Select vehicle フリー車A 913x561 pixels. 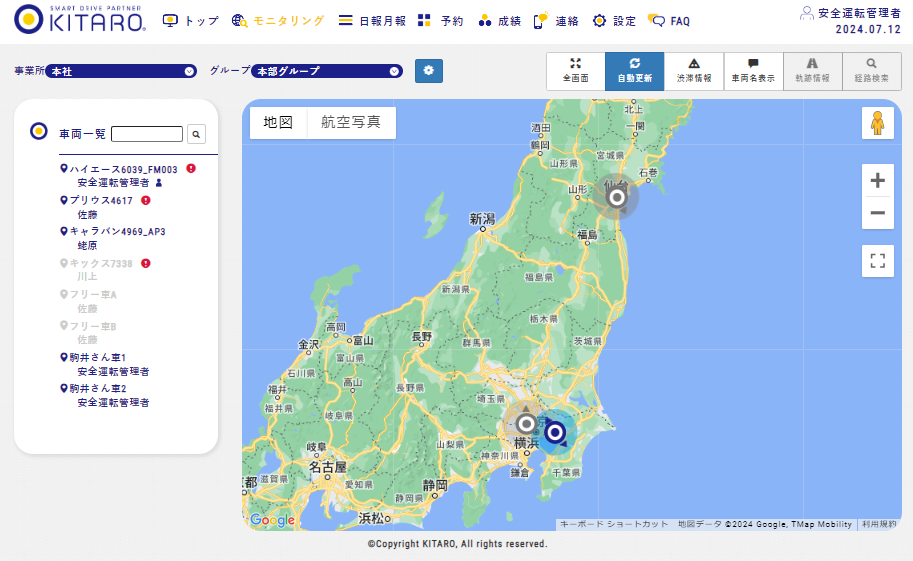click(x=93, y=295)
